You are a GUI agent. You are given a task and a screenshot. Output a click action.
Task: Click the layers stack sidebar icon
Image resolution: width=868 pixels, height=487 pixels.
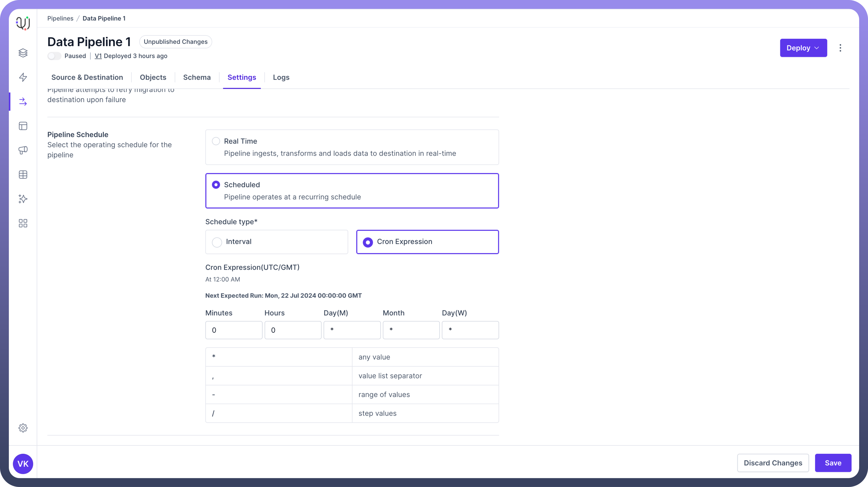coord(23,53)
